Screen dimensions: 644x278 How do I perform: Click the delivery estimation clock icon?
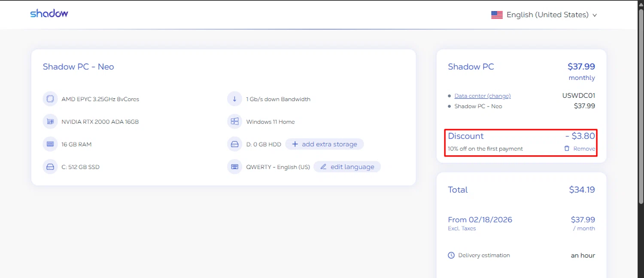click(x=451, y=256)
